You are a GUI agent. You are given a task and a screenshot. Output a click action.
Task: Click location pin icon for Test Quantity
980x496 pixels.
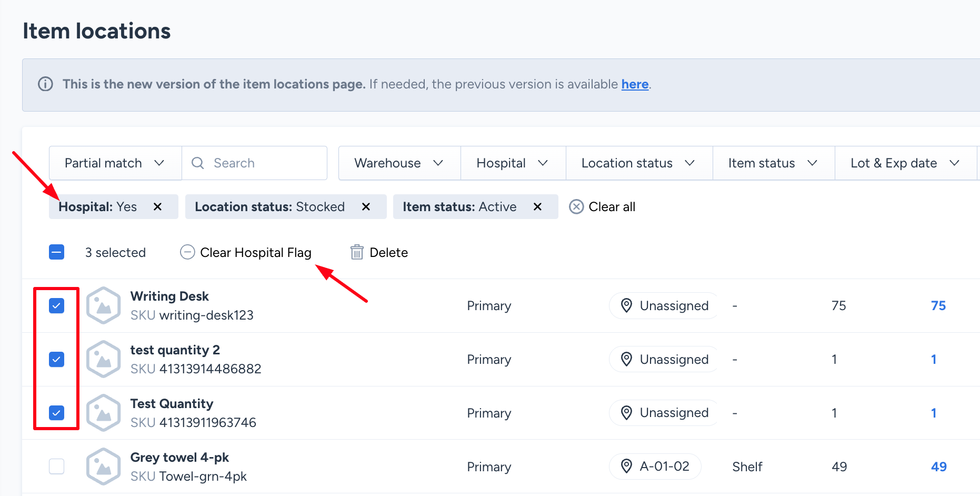[x=626, y=413]
